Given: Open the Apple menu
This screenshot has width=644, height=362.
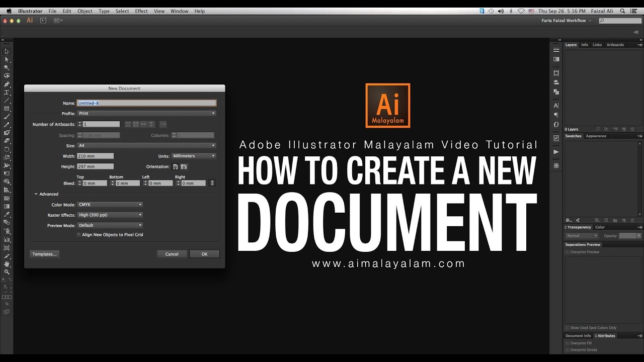Looking at the screenshot, I should (9, 11).
